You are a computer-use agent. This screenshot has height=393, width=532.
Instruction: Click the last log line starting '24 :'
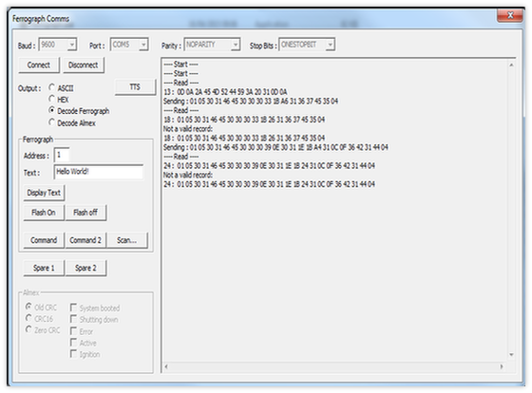(270, 184)
